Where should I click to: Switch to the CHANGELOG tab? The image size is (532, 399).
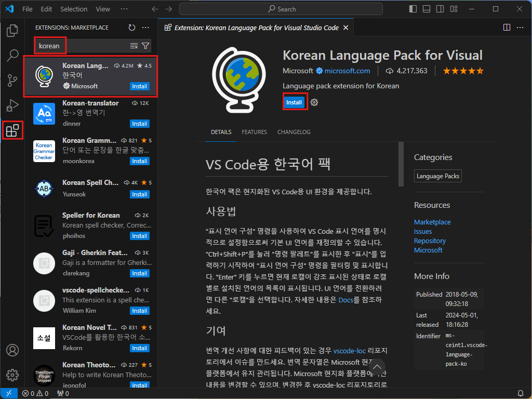click(294, 132)
